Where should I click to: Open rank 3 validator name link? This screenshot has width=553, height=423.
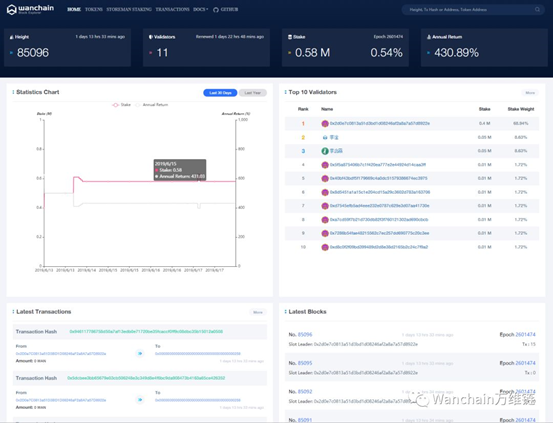[x=336, y=151]
